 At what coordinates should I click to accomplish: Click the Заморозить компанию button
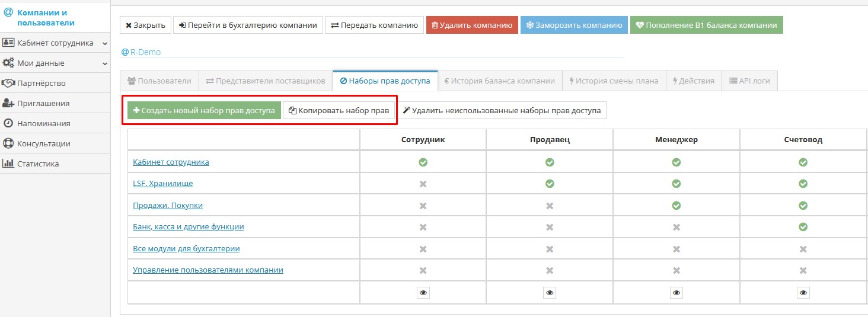coord(573,25)
